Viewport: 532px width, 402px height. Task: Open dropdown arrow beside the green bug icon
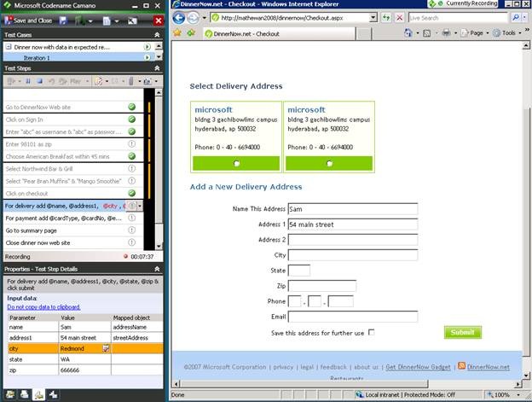pos(90,21)
